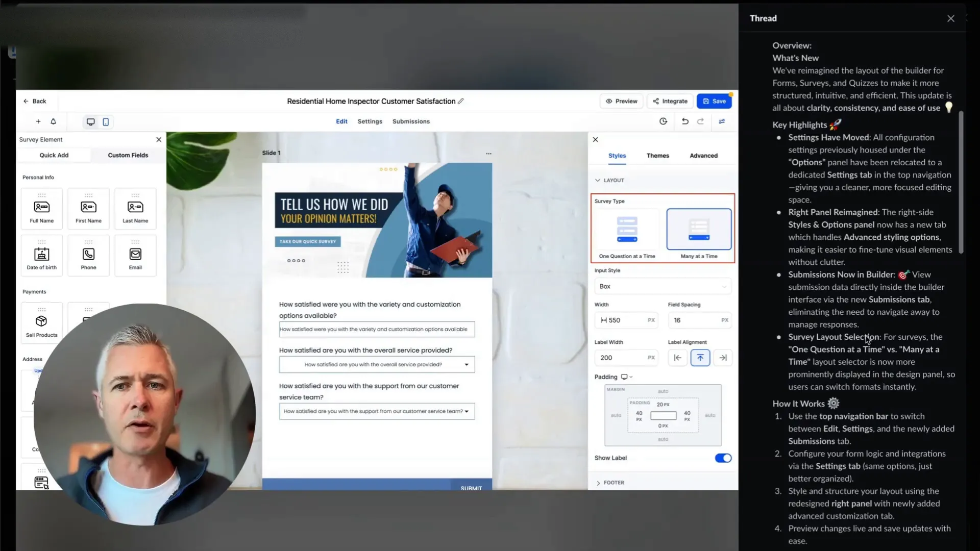Click the plus add element icon
Screen dimensions: 980x551
(x=38, y=121)
